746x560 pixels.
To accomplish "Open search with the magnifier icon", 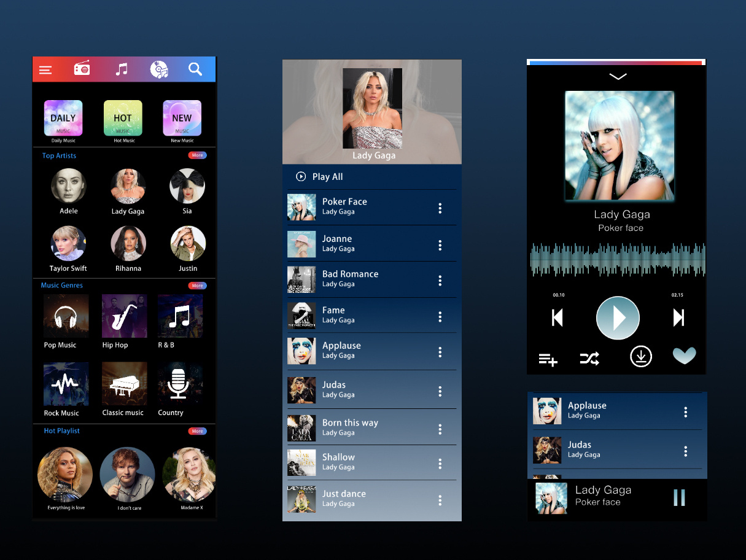I will point(195,69).
